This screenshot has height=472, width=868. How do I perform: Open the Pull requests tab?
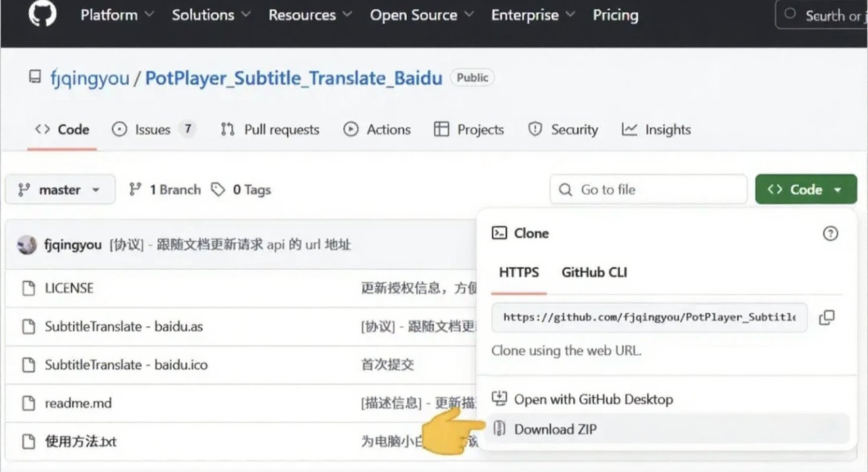tap(270, 130)
